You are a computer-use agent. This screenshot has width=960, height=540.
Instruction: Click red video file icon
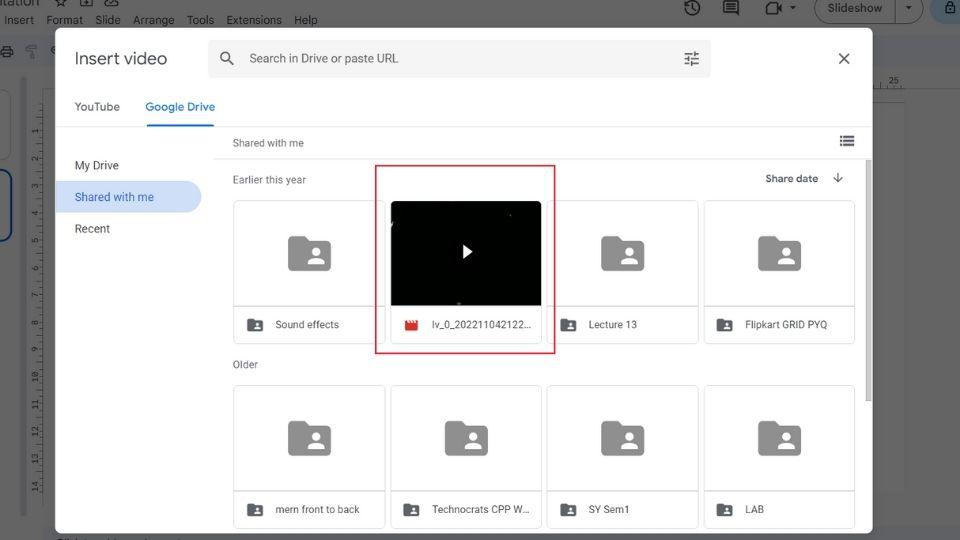(411, 325)
